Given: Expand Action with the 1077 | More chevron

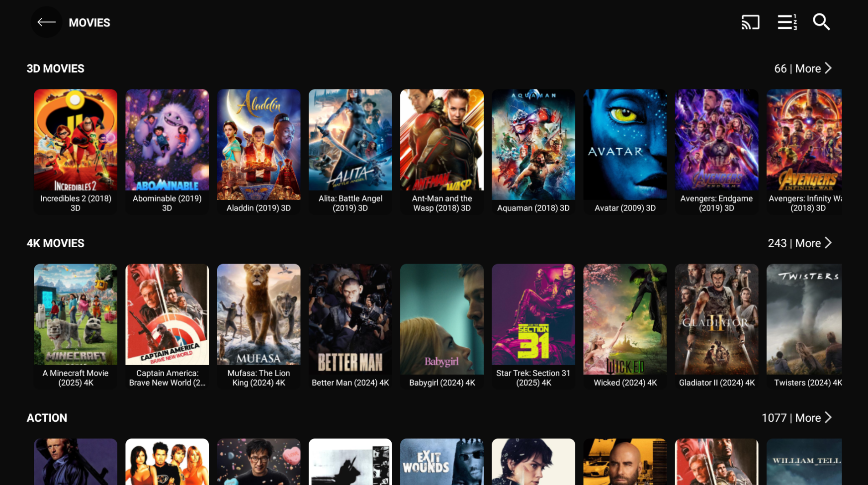Looking at the screenshot, I should [796, 418].
